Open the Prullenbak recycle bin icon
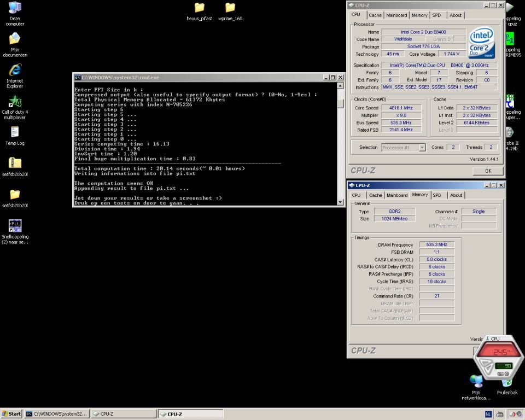The image size is (525, 420). point(507,382)
